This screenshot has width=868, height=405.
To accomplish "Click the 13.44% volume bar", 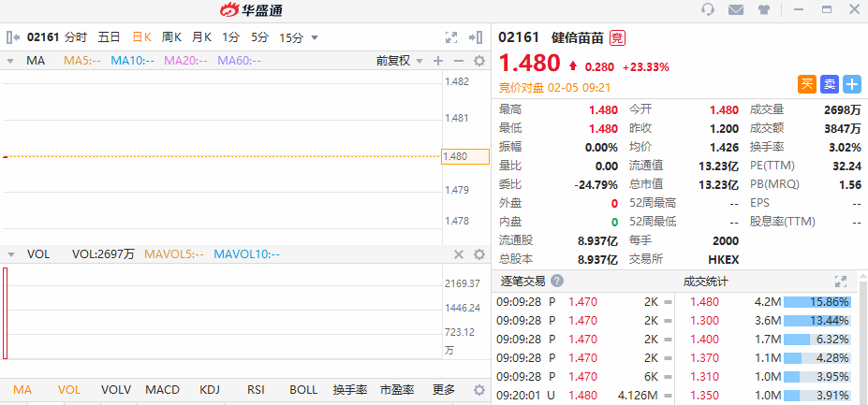I will [817, 320].
